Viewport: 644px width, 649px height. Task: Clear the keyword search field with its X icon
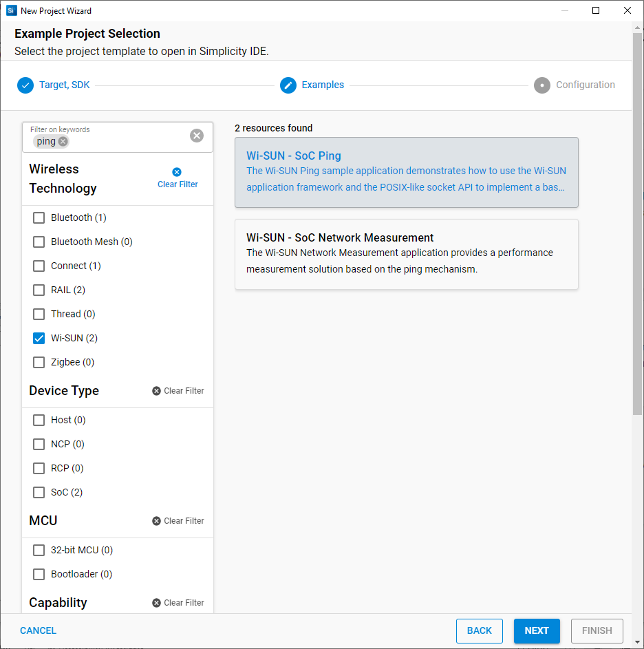click(x=197, y=136)
